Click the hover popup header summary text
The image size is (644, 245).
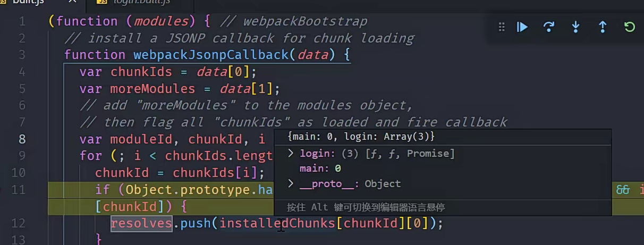361,137
